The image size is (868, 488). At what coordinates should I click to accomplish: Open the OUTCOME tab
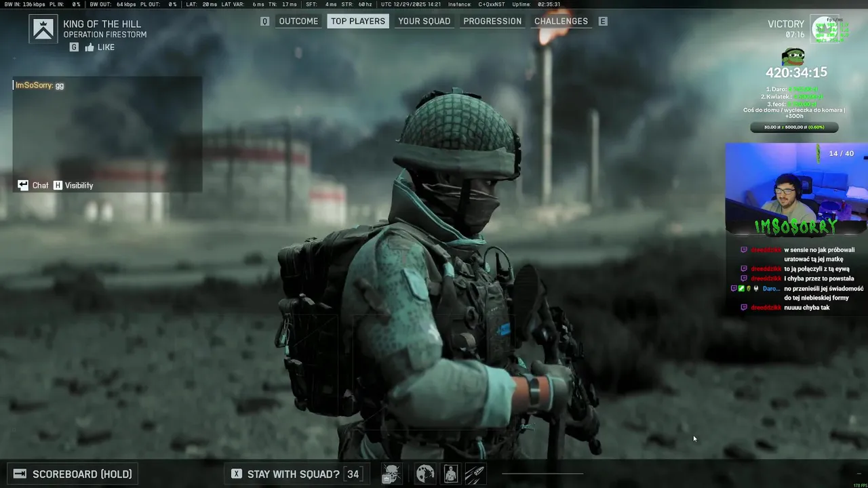[x=298, y=21]
